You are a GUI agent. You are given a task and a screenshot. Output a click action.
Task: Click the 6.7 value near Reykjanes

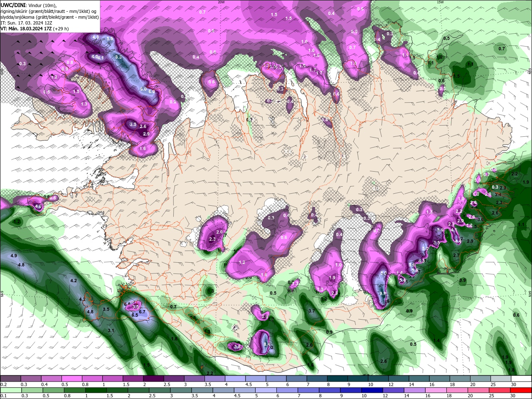coord(142,312)
